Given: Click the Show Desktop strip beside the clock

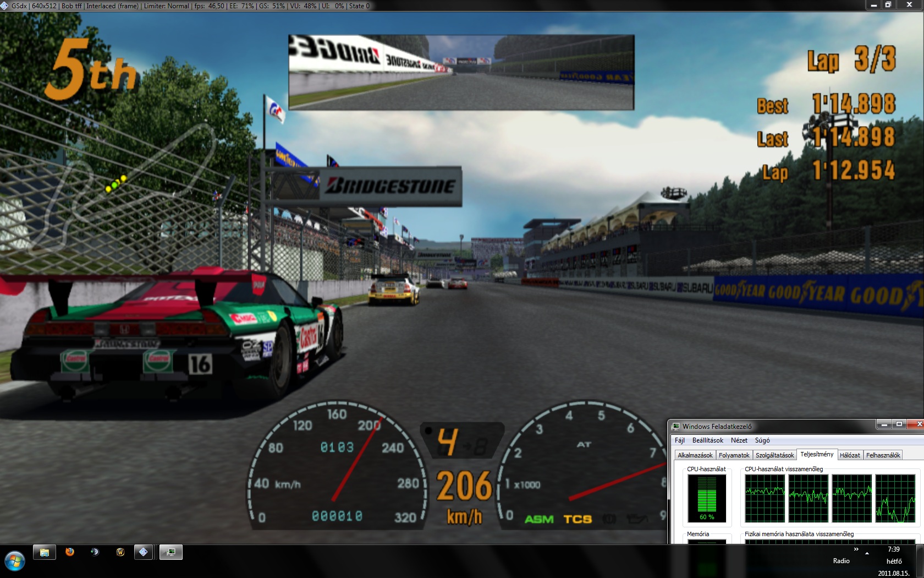Looking at the screenshot, I should (920, 561).
